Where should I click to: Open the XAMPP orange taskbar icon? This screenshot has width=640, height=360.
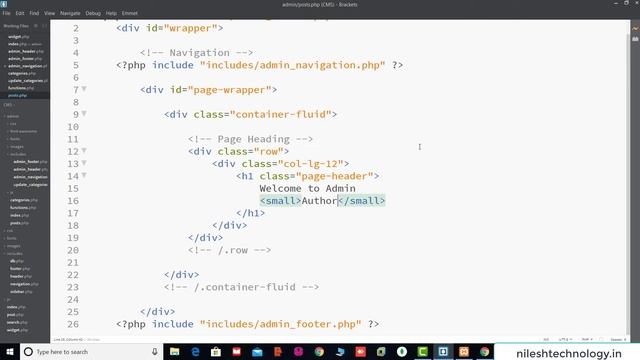click(464, 351)
